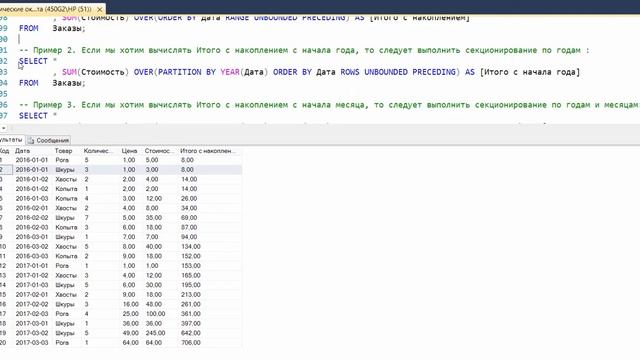Click running total cell 152,00
This screenshot has height=360, width=640.
191,256
